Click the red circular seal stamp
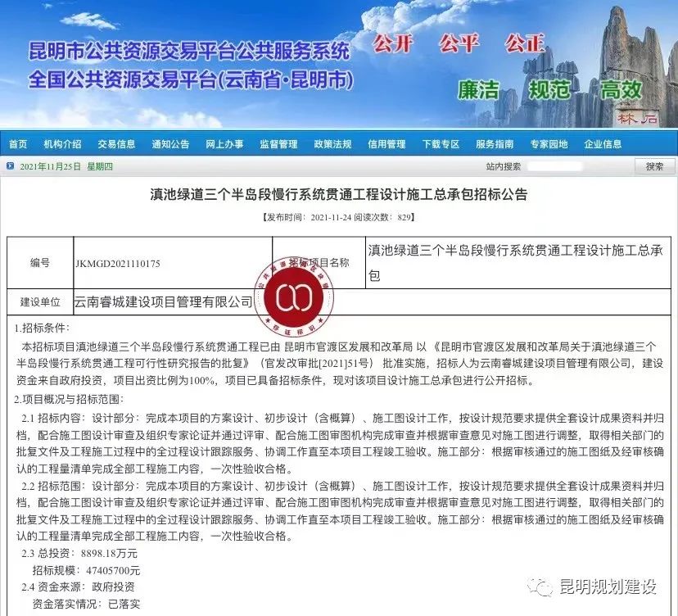Screen dimensions: 678x616 [294, 297]
